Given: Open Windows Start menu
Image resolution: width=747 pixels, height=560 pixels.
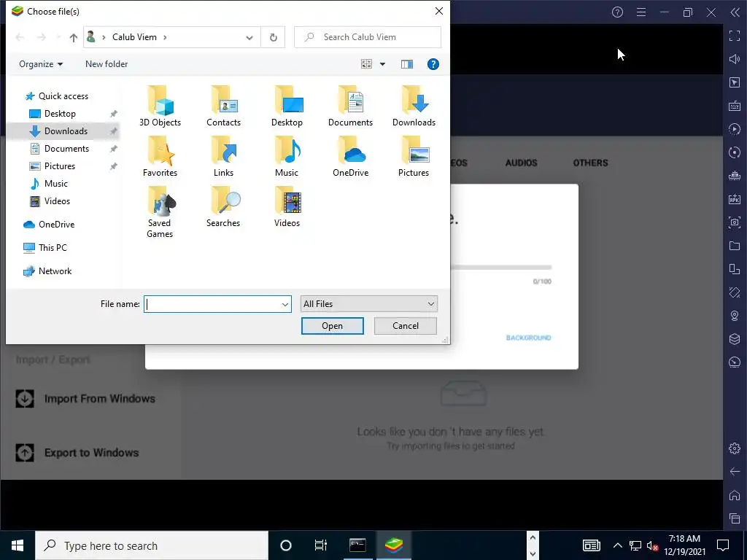Looking at the screenshot, I should pyautogui.click(x=18, y=545).
